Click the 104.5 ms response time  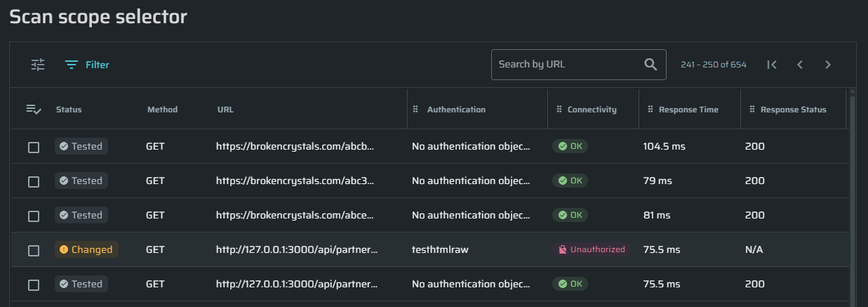(x=664, y=146)
